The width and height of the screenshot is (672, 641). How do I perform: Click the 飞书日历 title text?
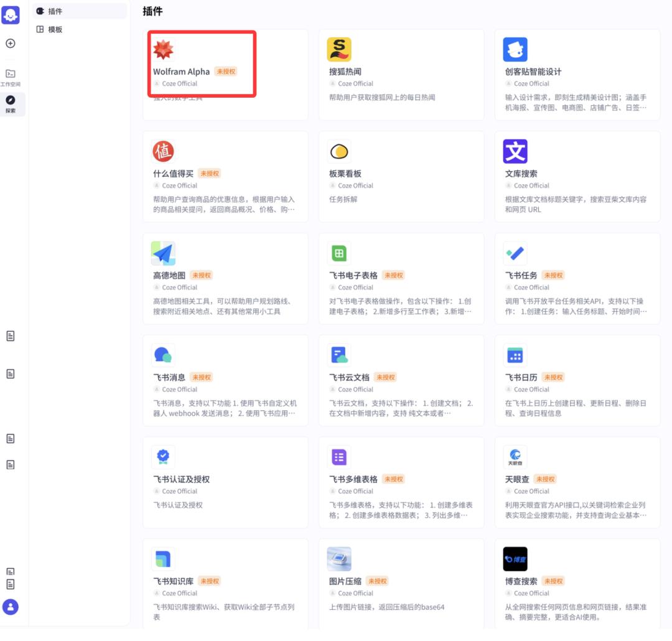pos(521,377)
